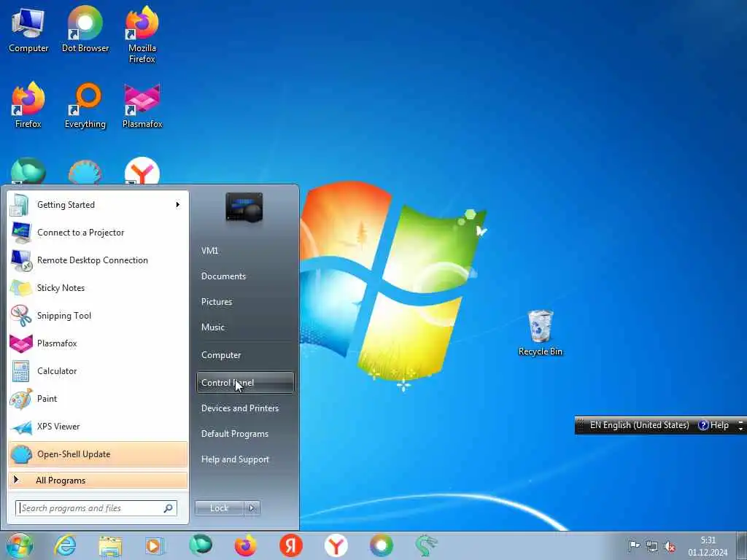The width and height of the screenshot is (747, 560).
Task: Open Sticky Notes from the Start menu
Action: [98, 287]
